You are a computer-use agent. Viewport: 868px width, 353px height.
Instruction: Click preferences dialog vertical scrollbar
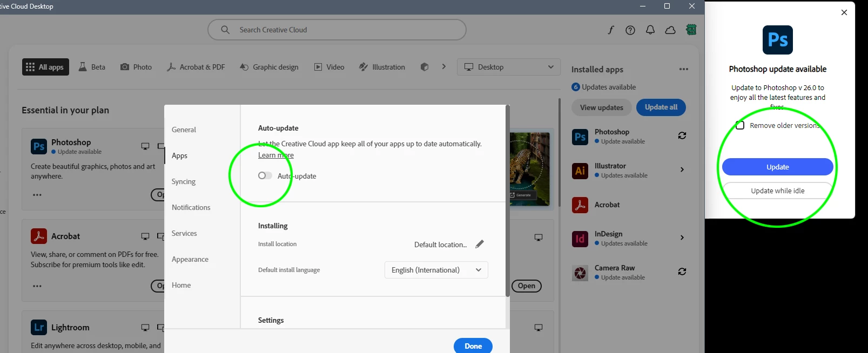tap(507, 201)
